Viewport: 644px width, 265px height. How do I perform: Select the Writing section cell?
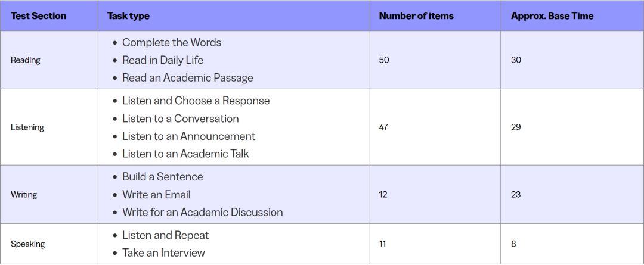click(x=24, y=195)
